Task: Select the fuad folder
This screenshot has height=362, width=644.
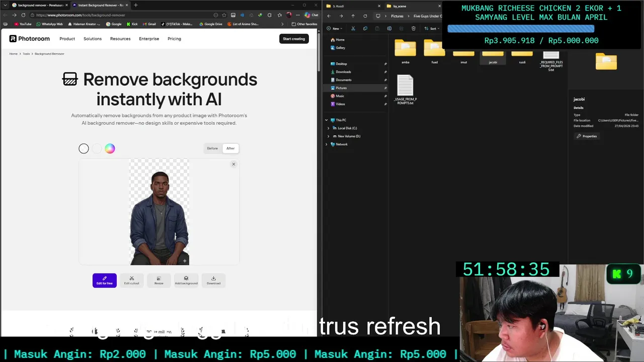Action: tap(434, 52)
